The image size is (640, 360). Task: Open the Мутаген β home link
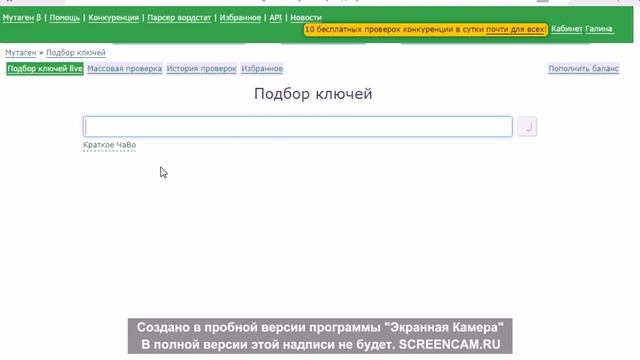coord(22,18)
